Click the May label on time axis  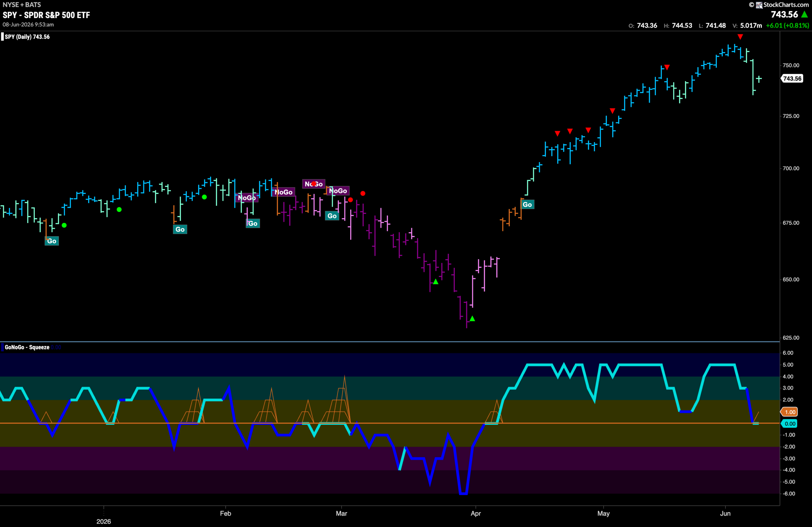(604, 513)
